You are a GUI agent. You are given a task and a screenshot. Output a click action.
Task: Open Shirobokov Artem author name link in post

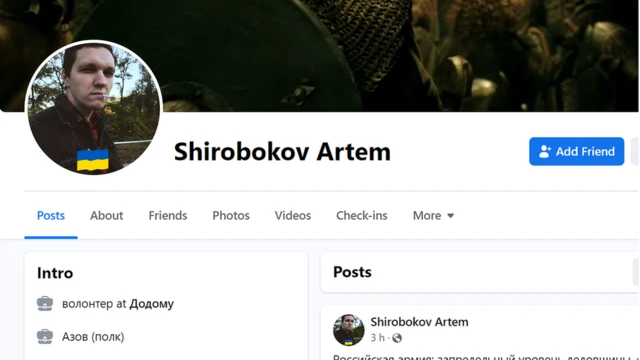[419, 322]
